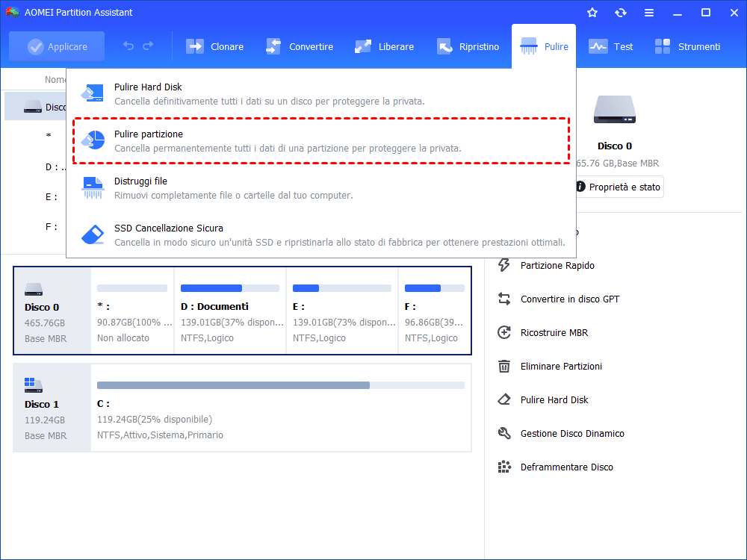The height and width of the screenshot is (560, 747).
Task: Click the Strumenti grid icon
Action: tap(662, 46)
